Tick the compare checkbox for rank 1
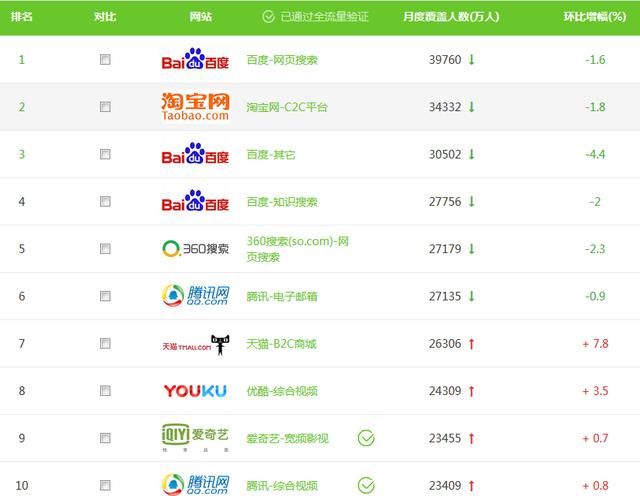 (x=105, y=60)
